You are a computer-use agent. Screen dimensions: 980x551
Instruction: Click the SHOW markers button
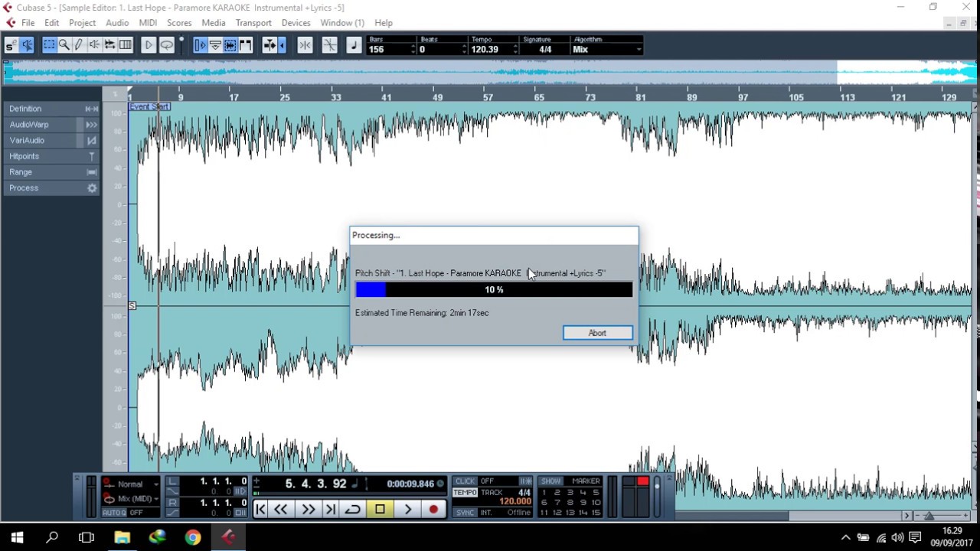point(550,481)
